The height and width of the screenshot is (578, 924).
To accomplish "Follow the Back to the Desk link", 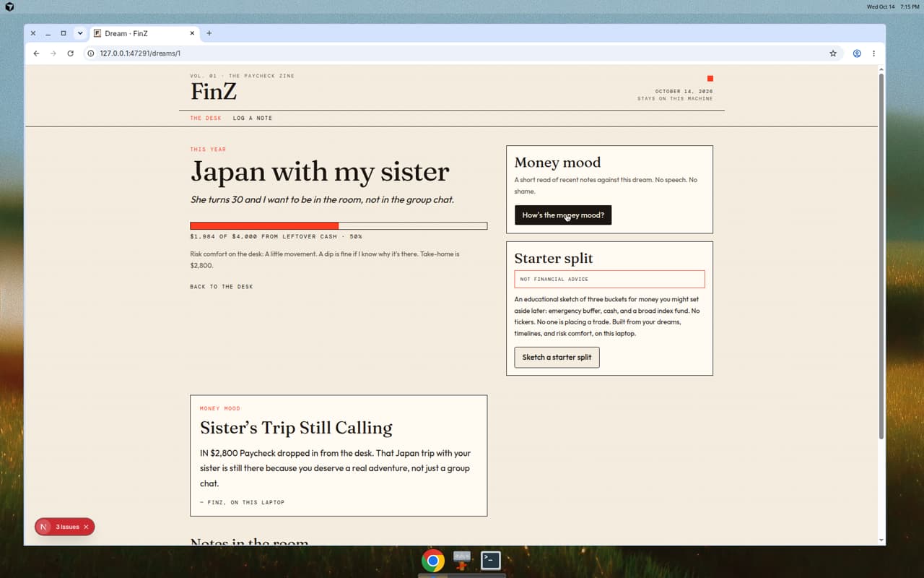I will pos(222,287).
